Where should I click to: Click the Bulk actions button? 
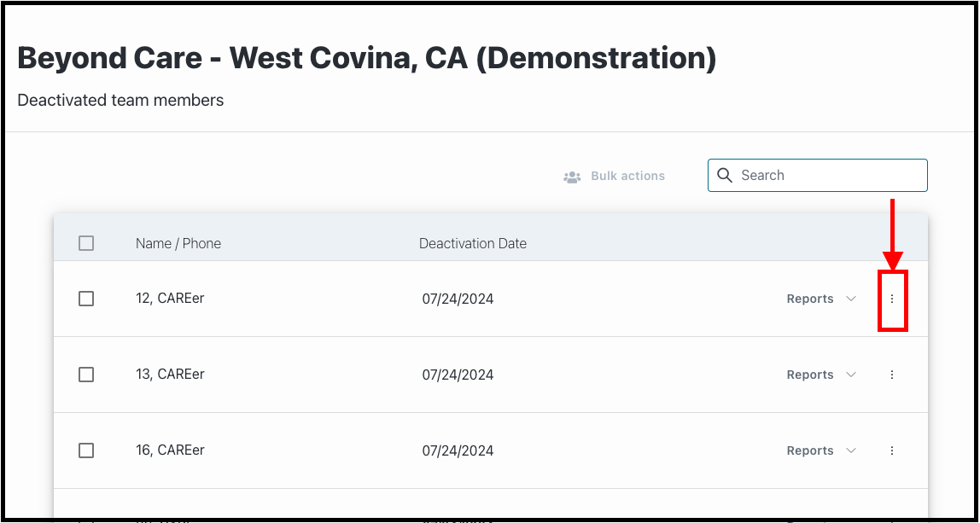[615, 177]
